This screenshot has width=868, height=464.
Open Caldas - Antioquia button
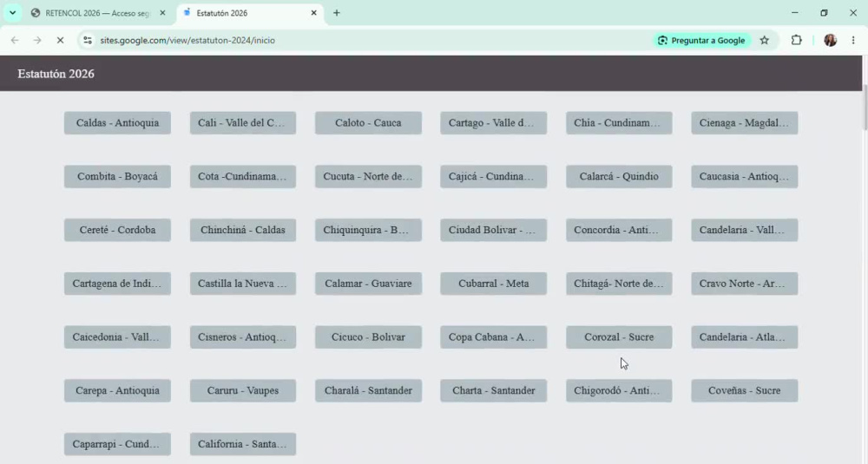click(x=117, y=123)
